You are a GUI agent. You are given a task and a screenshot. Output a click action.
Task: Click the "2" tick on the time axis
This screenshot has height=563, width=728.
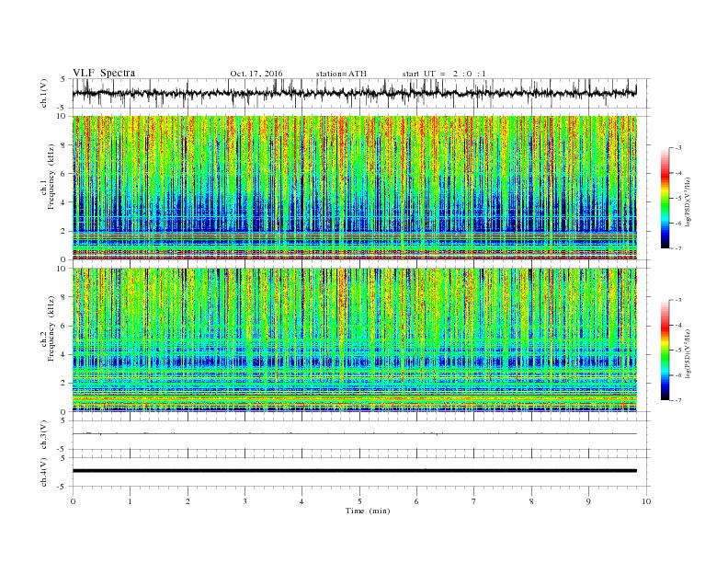pyautogui.click(x=188, y=501)
